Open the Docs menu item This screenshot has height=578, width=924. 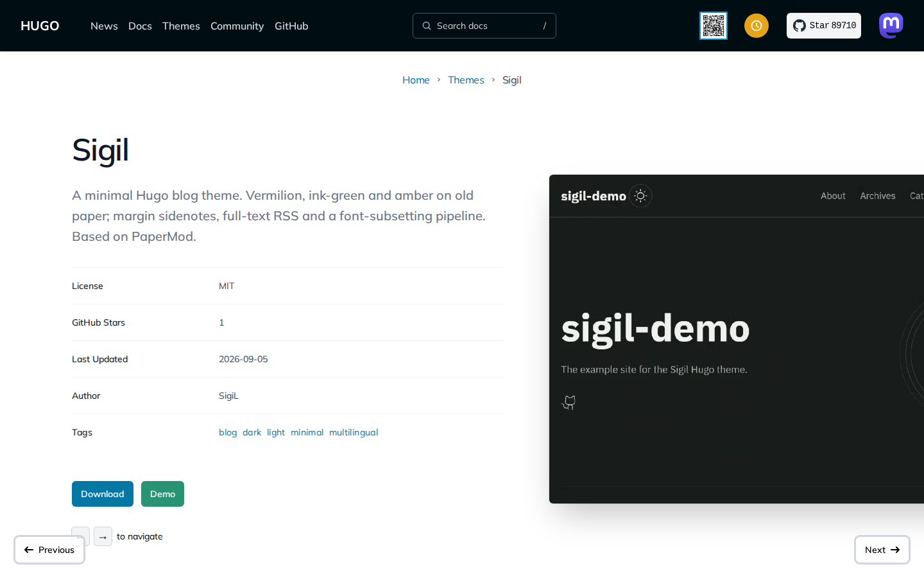[140, 26]
